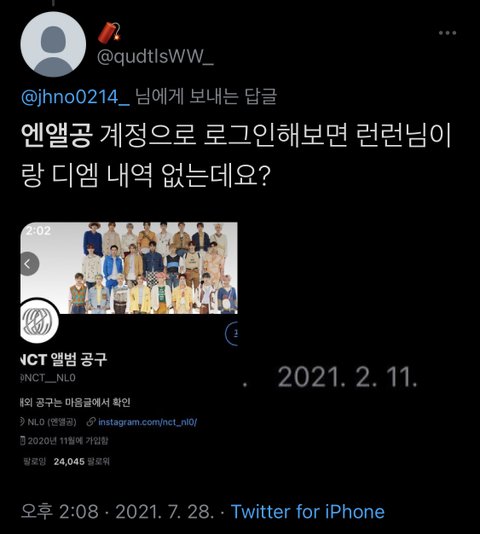Click the bold 엔앨공 text in tweet

tap(57, 136)
